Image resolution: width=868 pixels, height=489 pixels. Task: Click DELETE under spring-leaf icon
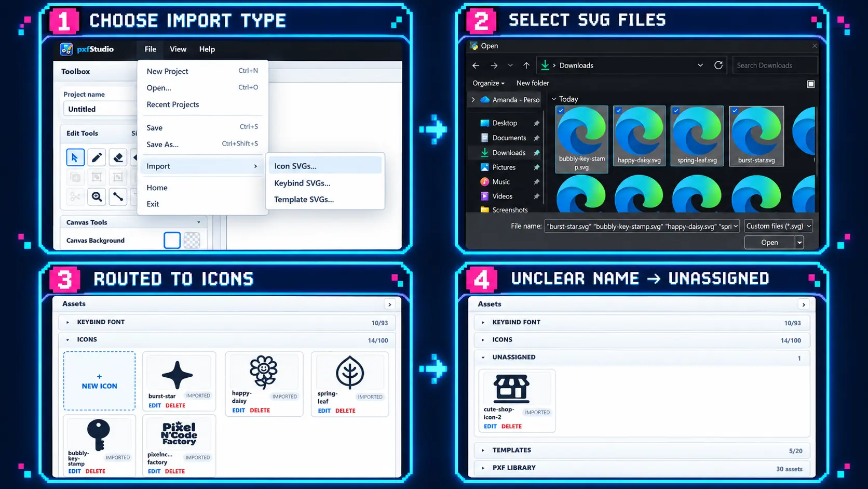[x=345, y=411]
